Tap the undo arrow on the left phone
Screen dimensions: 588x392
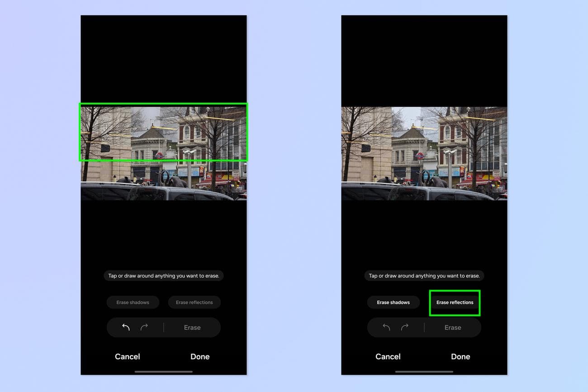point(126,327)
